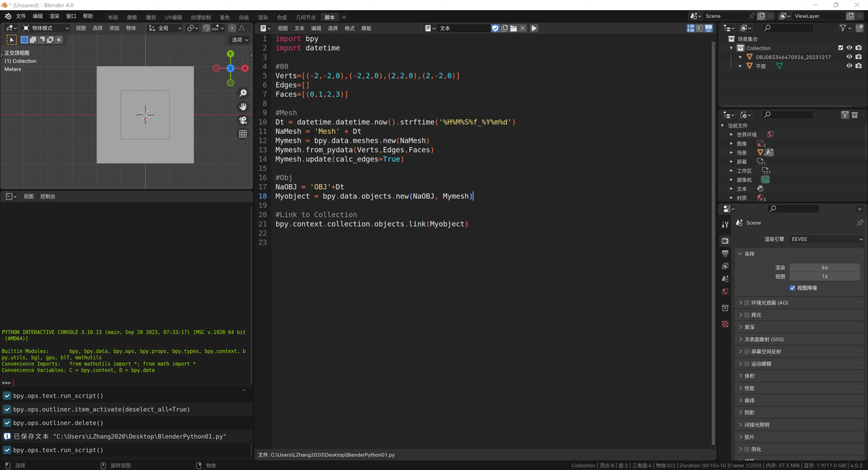
Task: Expand the OBJ083346470926_20231217 tree item
Action: tap(741, 57)
